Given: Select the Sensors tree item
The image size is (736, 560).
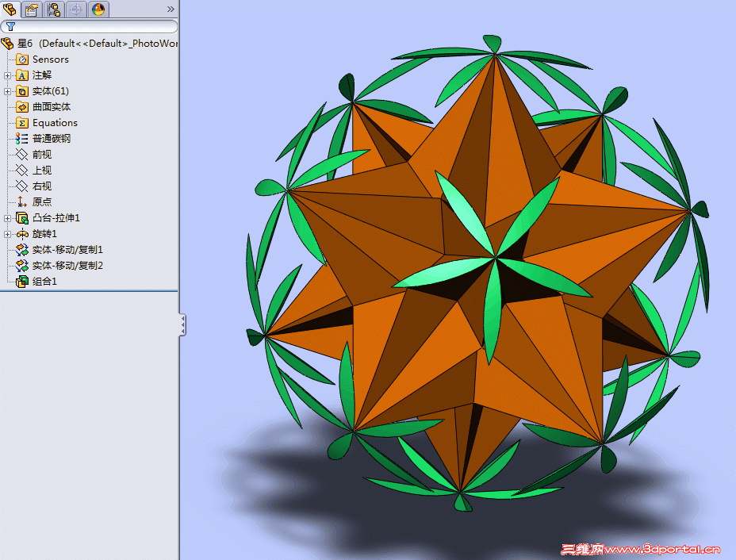Looking at the screenshot, I should 51,59.
